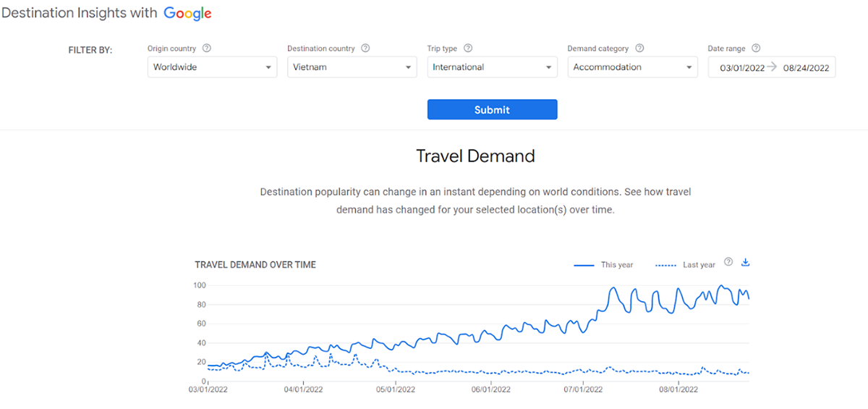Open the Trip type help tooltip icon
The width and height of the screenshot is (868, 409).
(x=468, y=49)
